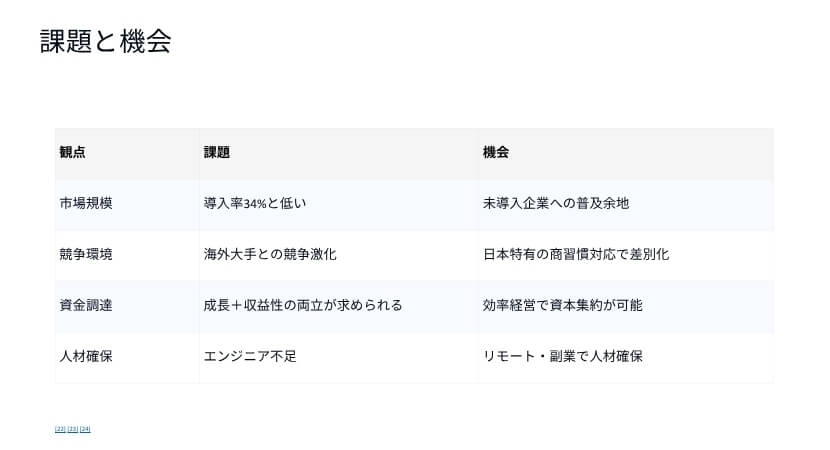Open footnote reference link 22
The width and height of the screenshot is (830, 450).
(x=60, y=429)
